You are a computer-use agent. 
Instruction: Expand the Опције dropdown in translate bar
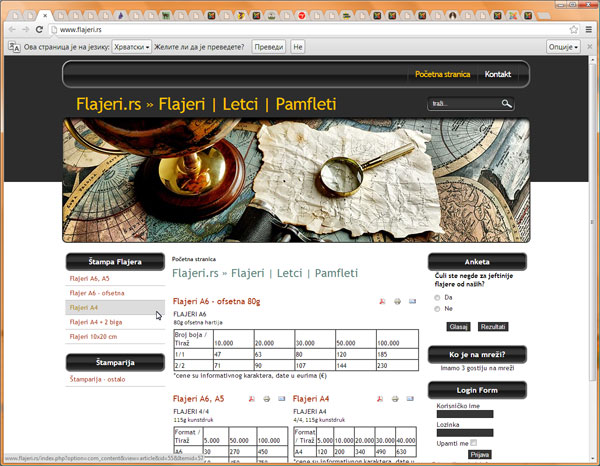pyautogui.click(x=565, y=47)
